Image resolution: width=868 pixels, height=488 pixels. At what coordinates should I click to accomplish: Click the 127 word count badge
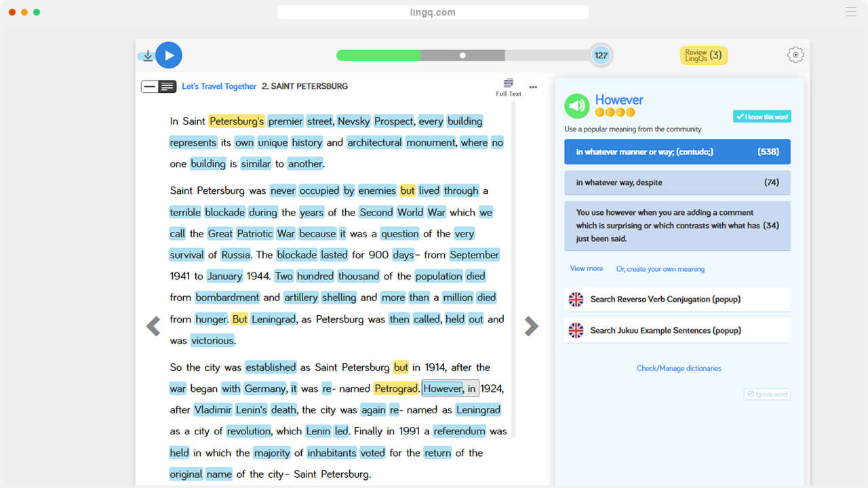tap(601, 56)
